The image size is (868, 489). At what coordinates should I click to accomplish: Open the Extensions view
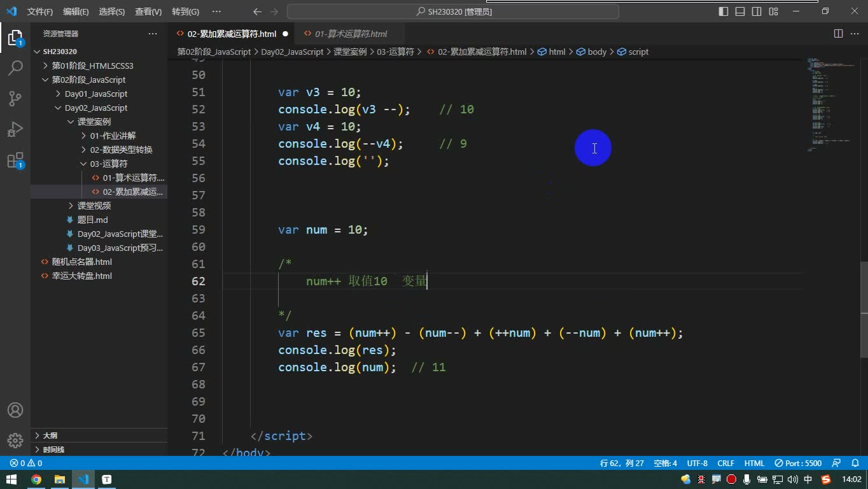click(x=15, y=160)
